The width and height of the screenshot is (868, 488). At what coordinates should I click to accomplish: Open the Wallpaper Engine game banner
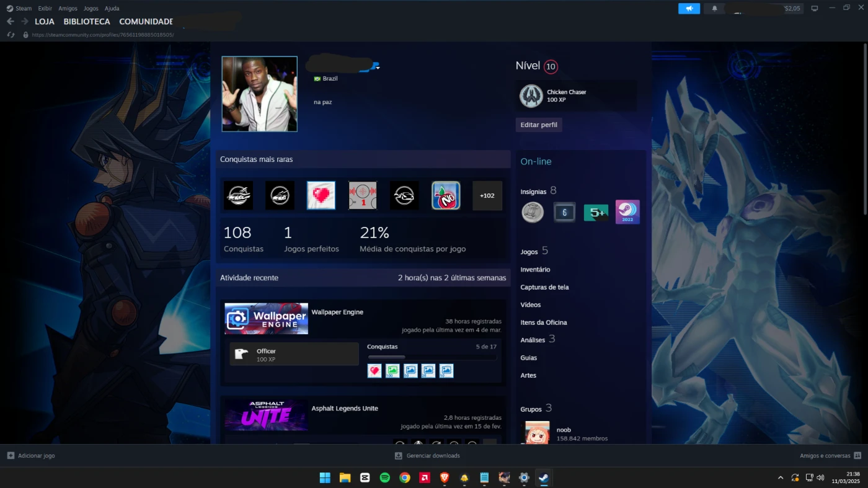266,319
